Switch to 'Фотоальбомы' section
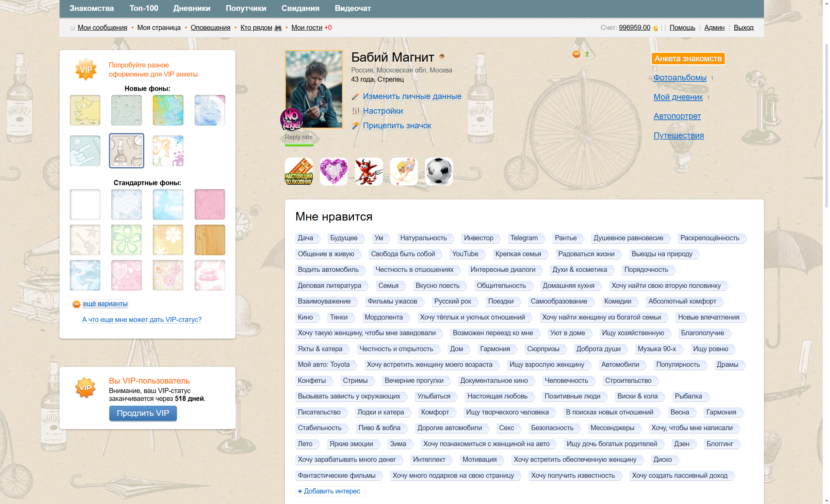830x504 pixels. coord(680,78)
